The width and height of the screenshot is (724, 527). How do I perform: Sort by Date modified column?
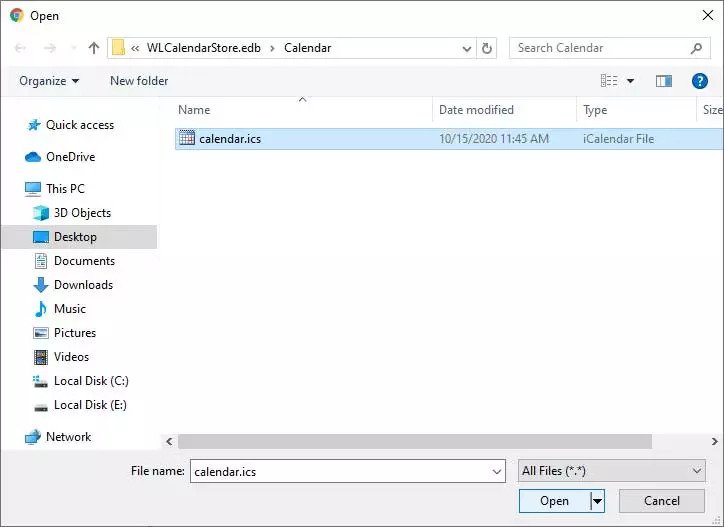point(476,110)
